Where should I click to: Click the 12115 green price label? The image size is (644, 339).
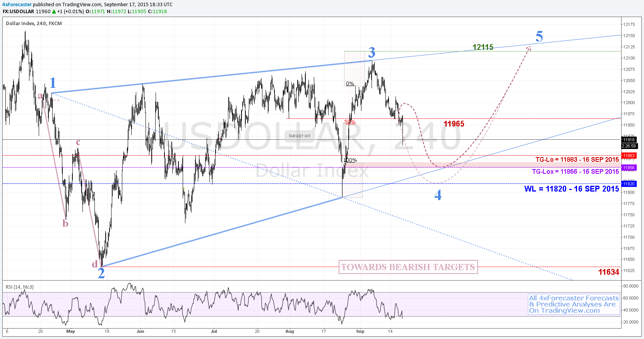coord(483,47)
